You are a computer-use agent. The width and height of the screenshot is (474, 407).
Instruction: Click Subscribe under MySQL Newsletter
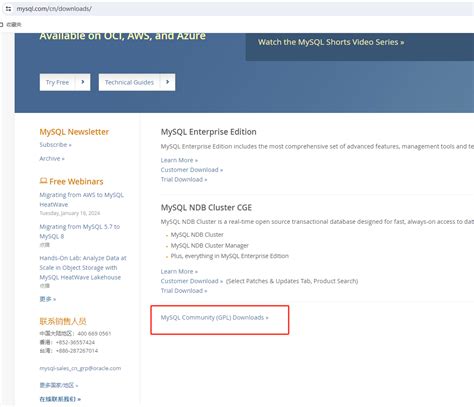click(55, 145)
